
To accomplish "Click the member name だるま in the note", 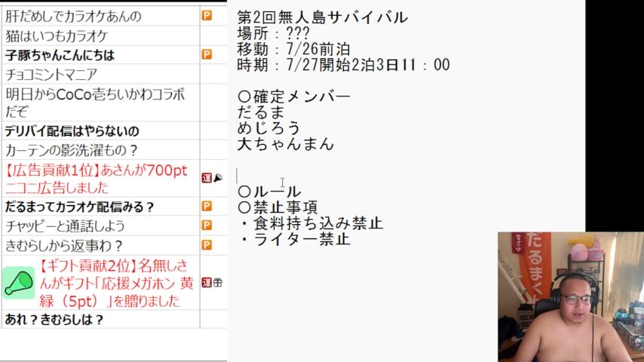I will tap(261, 112).
